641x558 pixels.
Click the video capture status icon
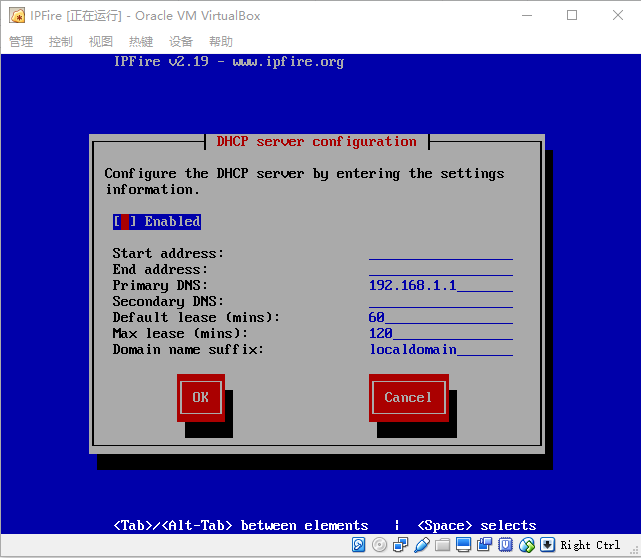coord(484,545)
